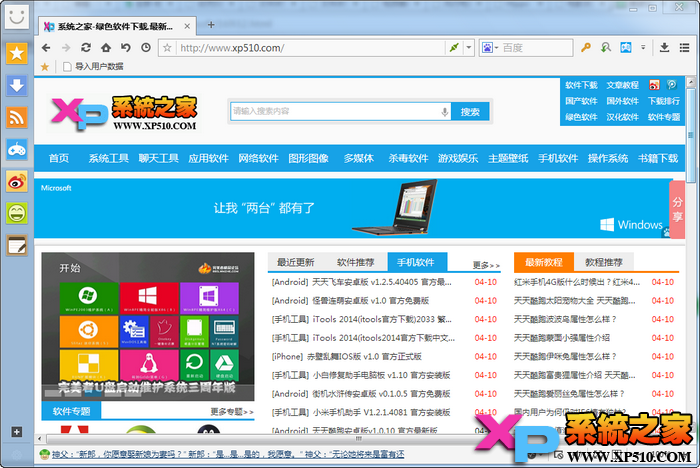
Task: Go forward to the next page
Action: coord(66,48)
